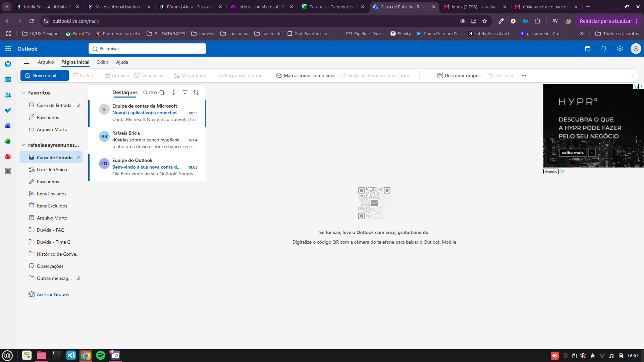Screen dimensions: 644x362
Task: Click the select-all messages icon beside Outro
Action: coord(162,93)
